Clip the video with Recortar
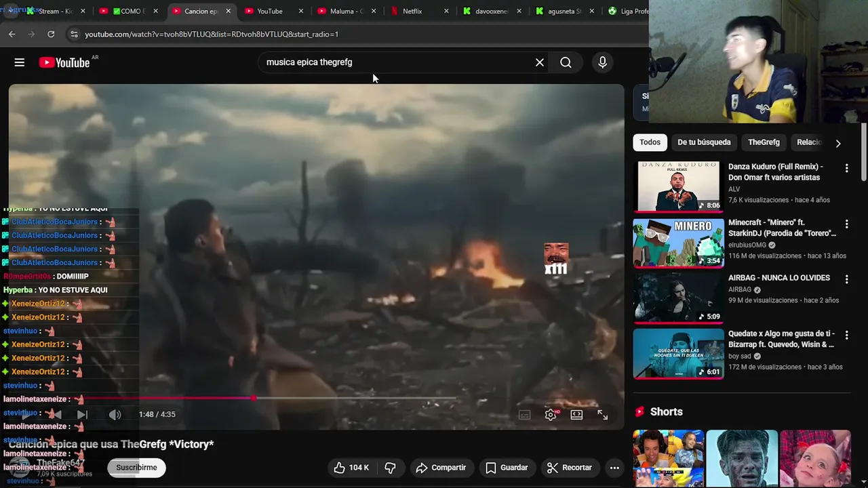 pyautogui.click(x=570, y=468)
